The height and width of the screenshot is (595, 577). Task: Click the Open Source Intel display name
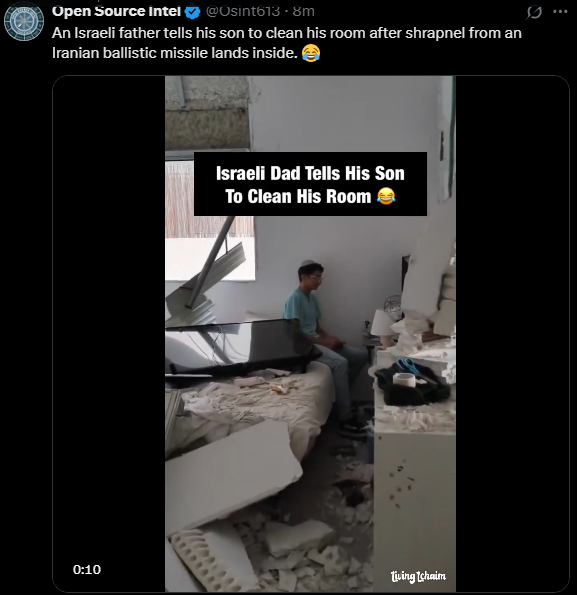(116, 11)
